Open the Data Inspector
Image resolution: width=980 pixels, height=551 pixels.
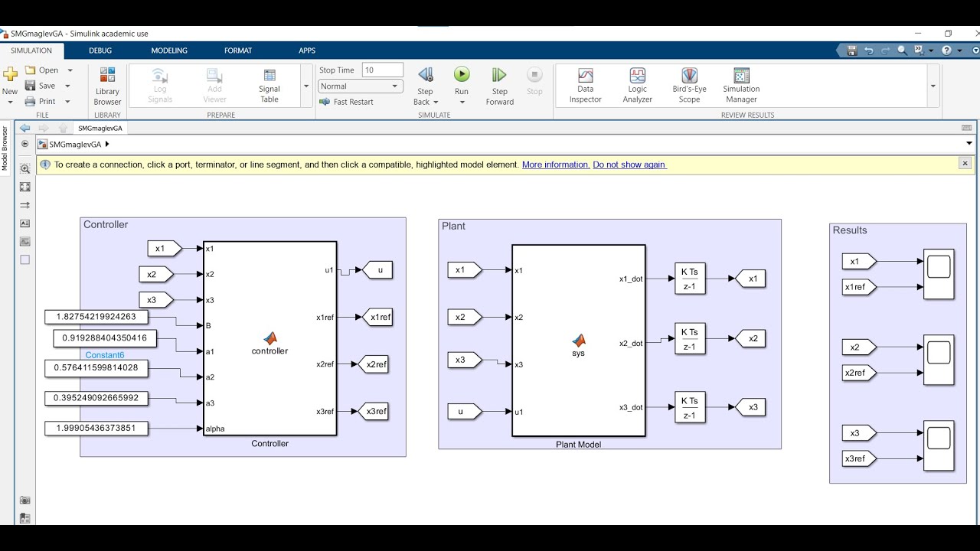(585, 86)
